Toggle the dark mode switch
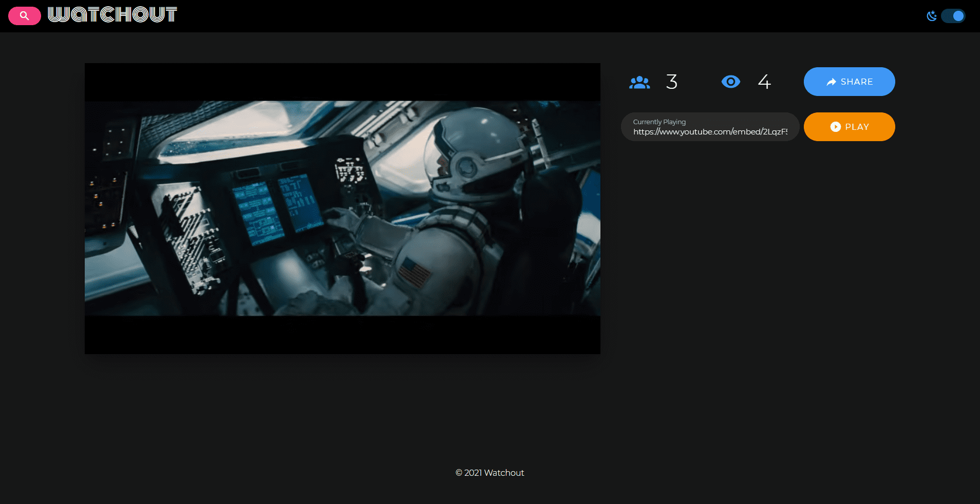This screenshot has width=980, height=504. tap(953, 16)
